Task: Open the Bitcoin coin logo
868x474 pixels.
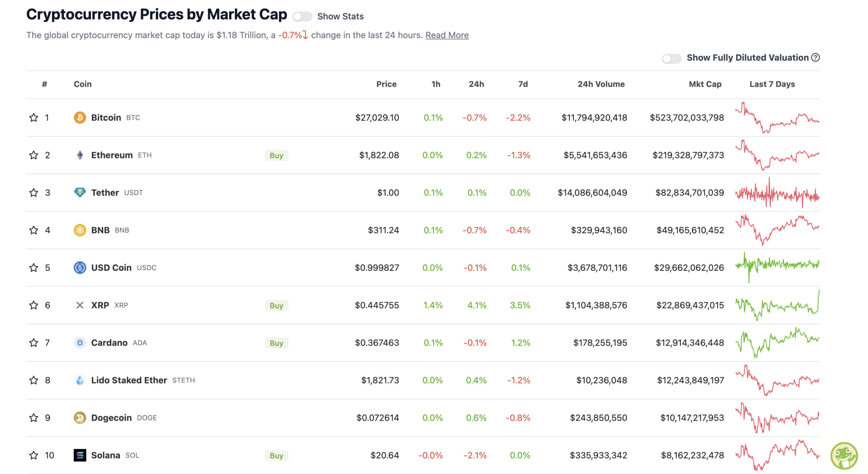Action: (x=80, y=118)
